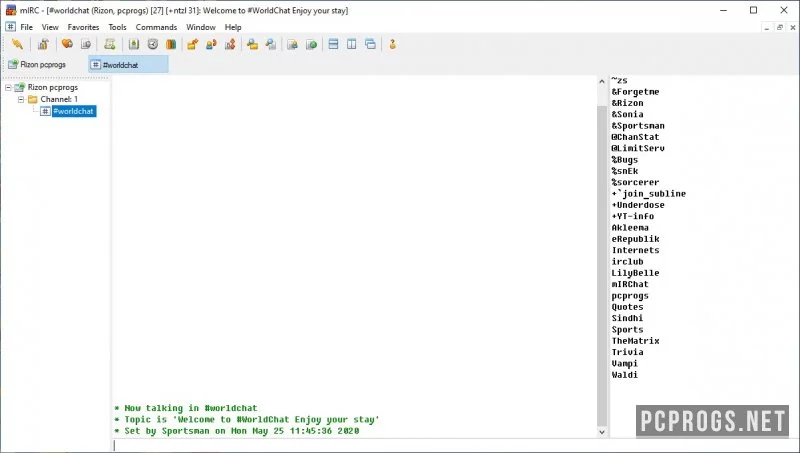Image resolution: width=800 pixels, height=453 pixels.
Task: Open the Favorites heart icon
Action: (x=67, y=44)
